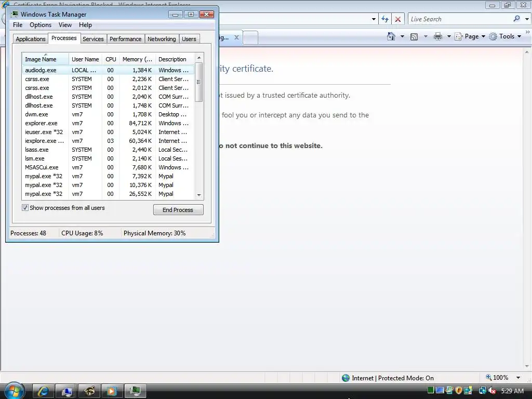Expand the Print dropdown arrow
This screenshot has height=399, width=532.
(x=448, y=36)
